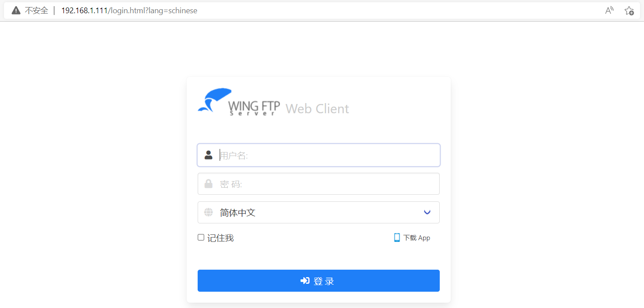644x308 pixels.
Task: Focus the 密码 input field
Action: (319, 184)
